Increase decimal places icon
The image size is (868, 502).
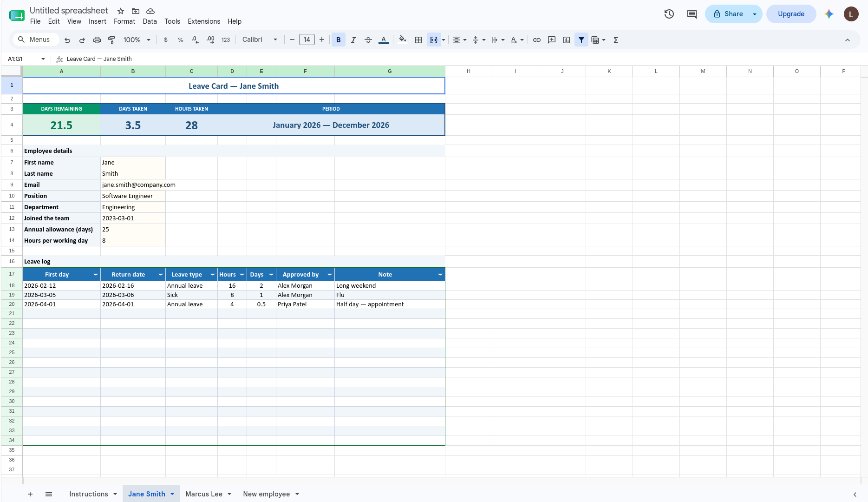pos(210,40)
